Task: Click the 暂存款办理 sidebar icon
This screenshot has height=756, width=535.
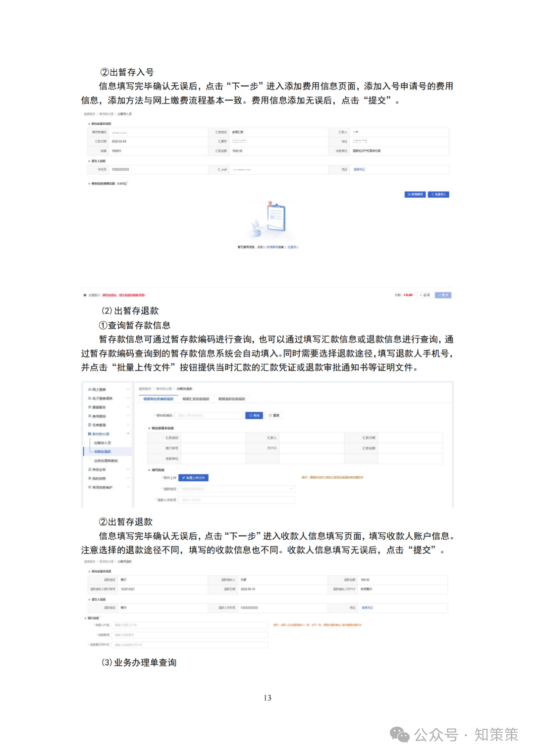Action: (90, 434)
